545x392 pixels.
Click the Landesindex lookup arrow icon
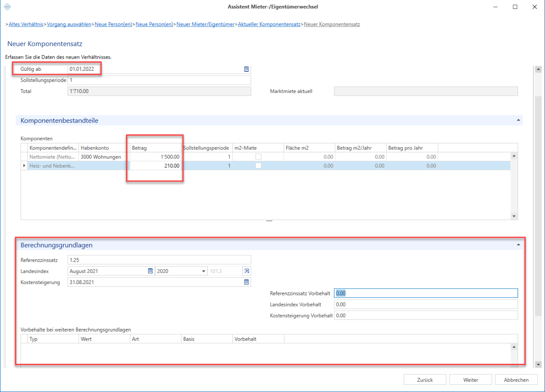pos(246,271)
